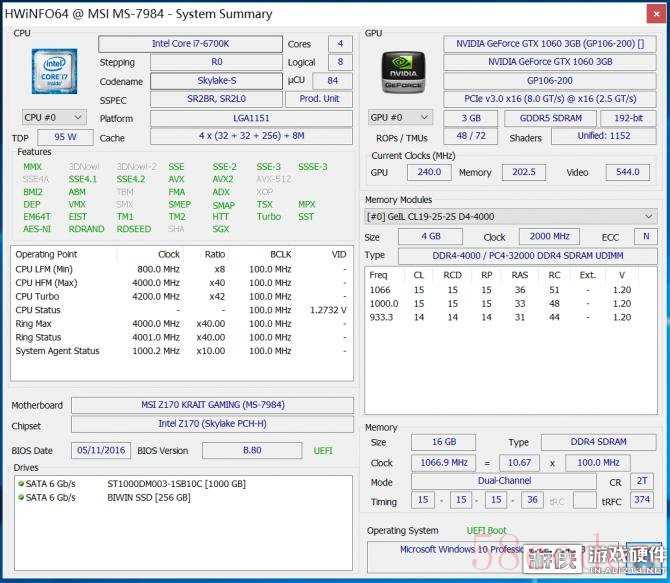
Task: Click the AES-NI feature label
Action: point(37,229)
